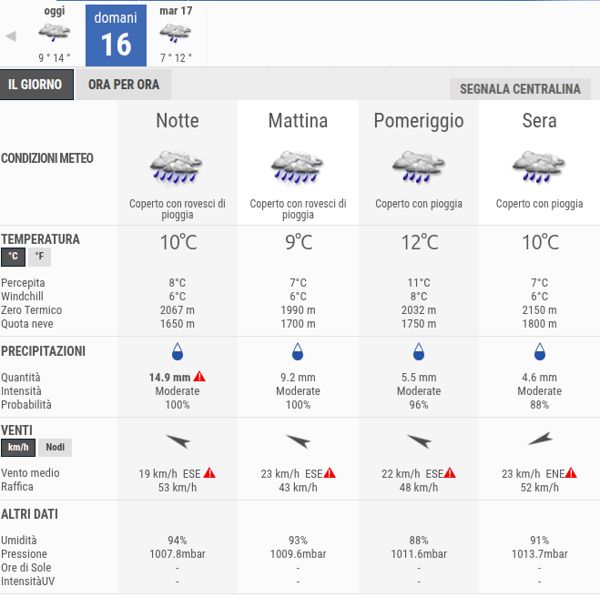The image size is (600, 597).
Task: Click the Mattina precipitation raindrop icon
Action: click(298, 351)
